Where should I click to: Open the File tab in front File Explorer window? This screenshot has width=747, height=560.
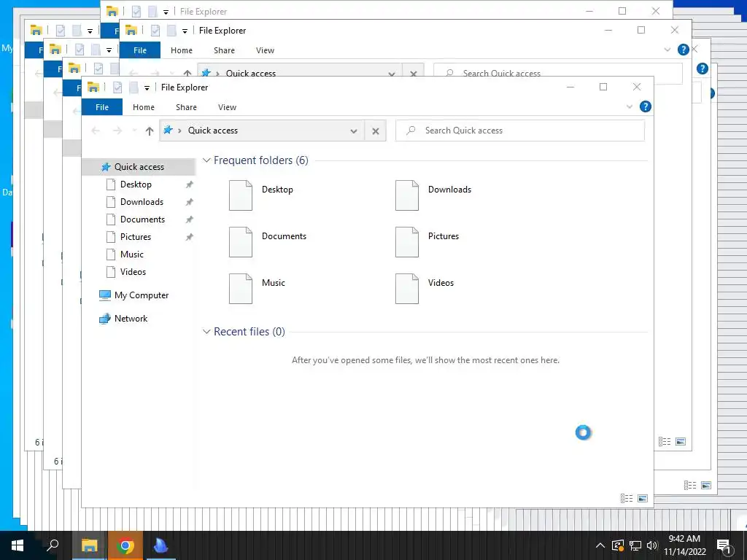pyautogui.click(x=102, y=107)
